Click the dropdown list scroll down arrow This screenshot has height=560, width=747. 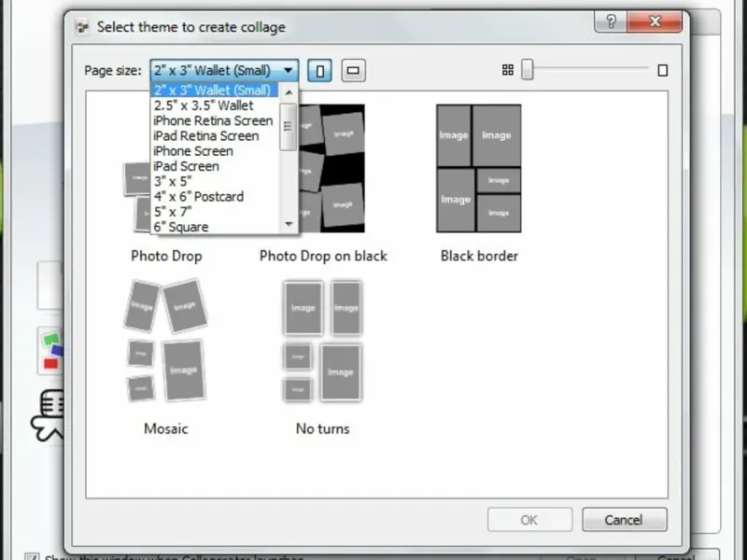(289, 224)
